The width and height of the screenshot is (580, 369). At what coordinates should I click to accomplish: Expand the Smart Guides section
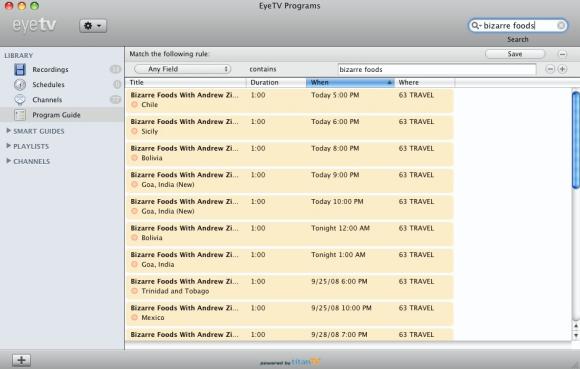click(8, 131)
